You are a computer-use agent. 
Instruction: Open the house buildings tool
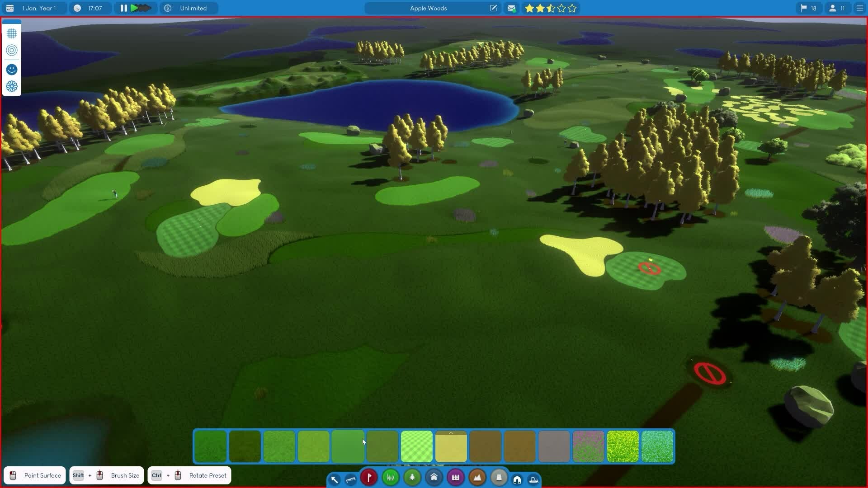[x=434, y=477]
